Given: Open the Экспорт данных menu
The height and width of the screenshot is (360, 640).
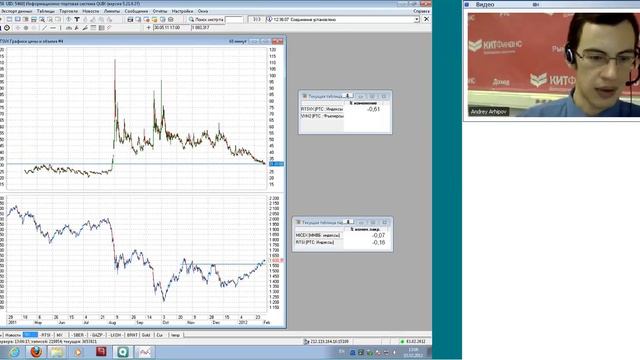Looking at the screenshot, I should [16, 11].
